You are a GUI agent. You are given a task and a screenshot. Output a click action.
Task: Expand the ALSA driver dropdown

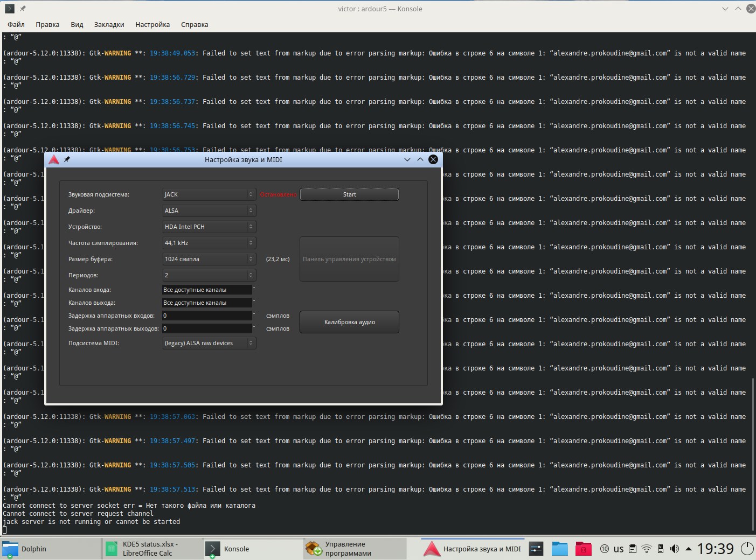[x=209, y=211]
